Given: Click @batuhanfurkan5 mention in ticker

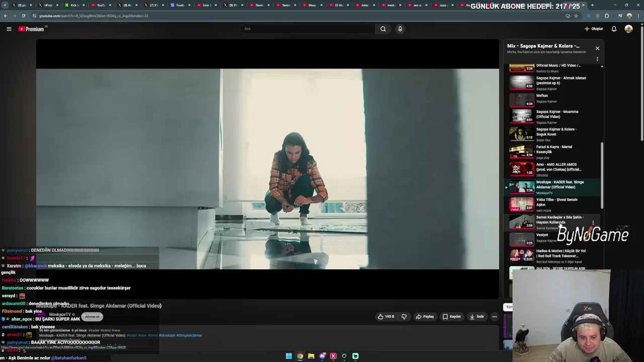Looking at the screenshot, I should (69, 358).
